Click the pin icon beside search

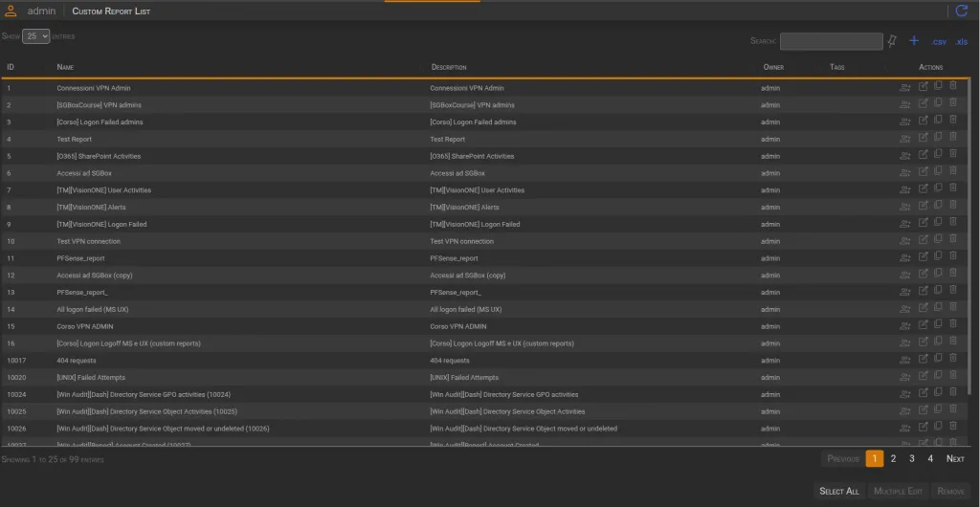pos(892,41)
